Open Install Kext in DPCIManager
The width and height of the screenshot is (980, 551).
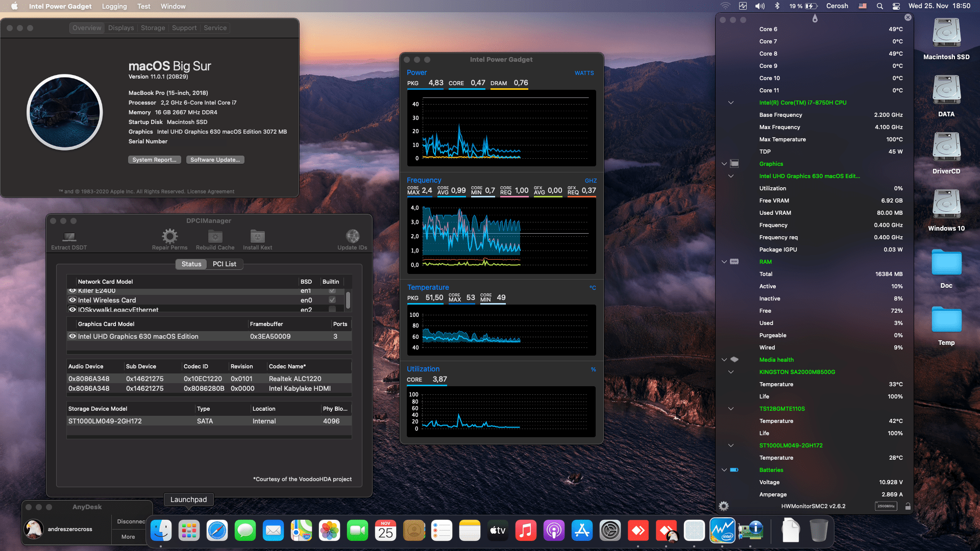click(x=257, y=236)
